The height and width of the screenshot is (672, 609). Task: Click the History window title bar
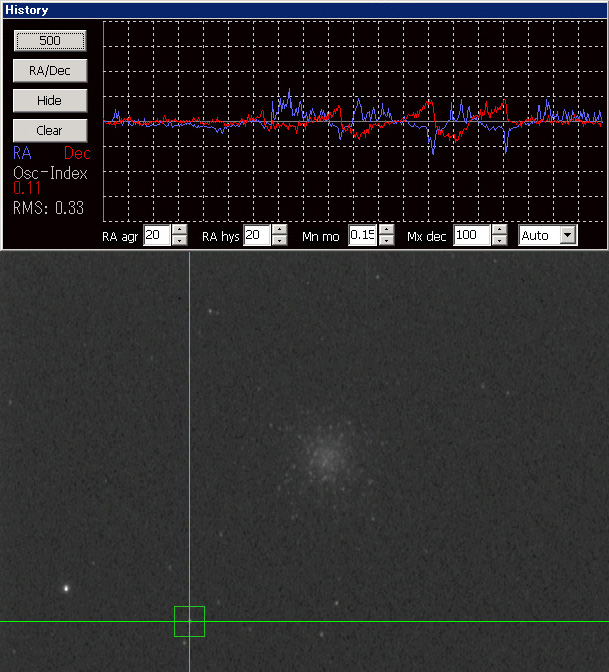(x=304, y=10)
